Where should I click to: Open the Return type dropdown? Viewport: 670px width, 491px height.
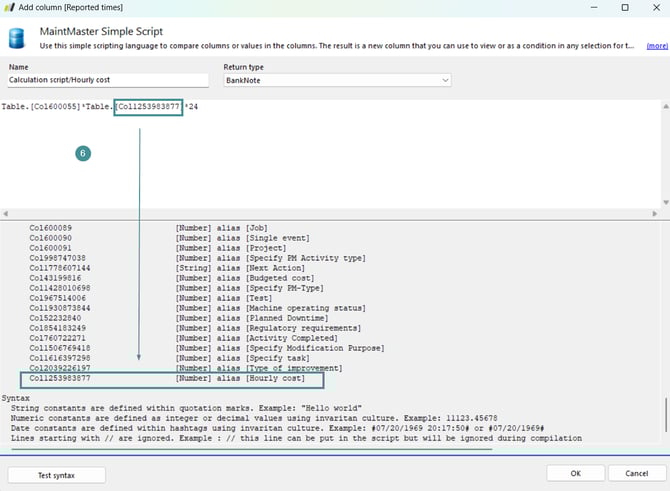[x=337, y=80]
